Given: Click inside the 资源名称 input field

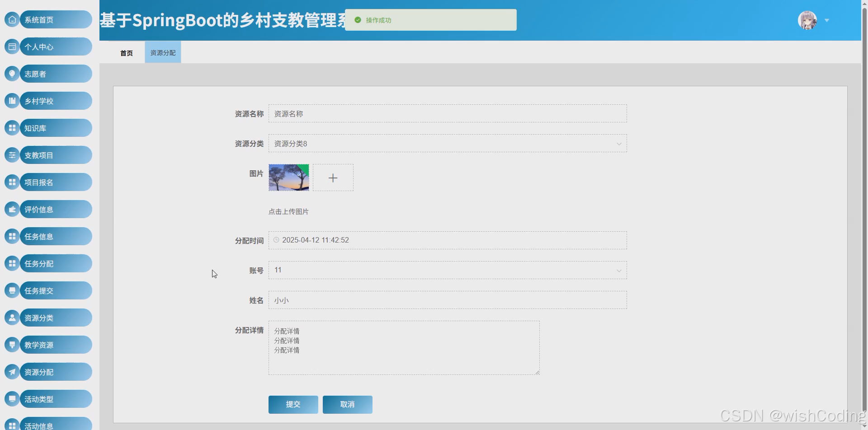Looking at the screenshot, I should [x=447, y=113].
